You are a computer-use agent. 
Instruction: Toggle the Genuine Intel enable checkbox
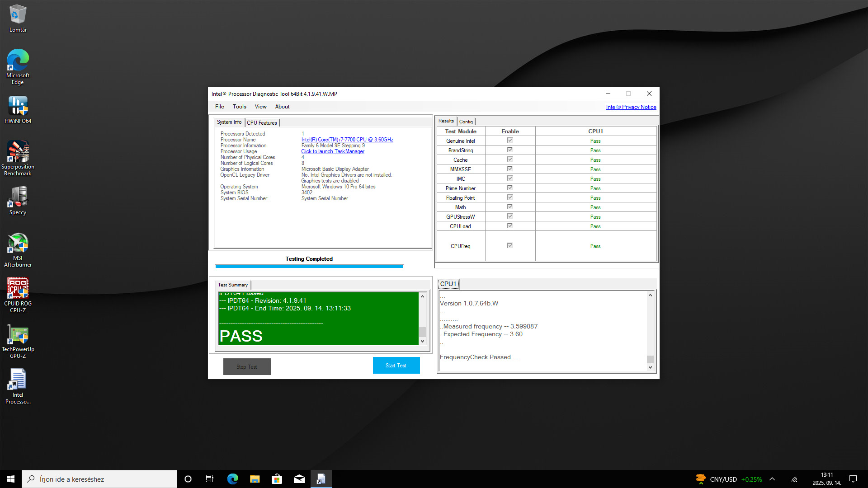509,141
